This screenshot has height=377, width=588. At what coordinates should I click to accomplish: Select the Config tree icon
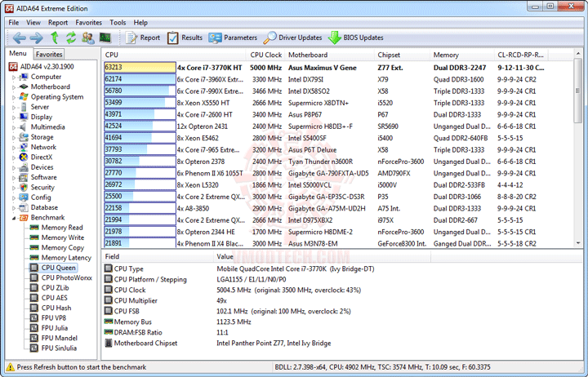click(24, 197)
